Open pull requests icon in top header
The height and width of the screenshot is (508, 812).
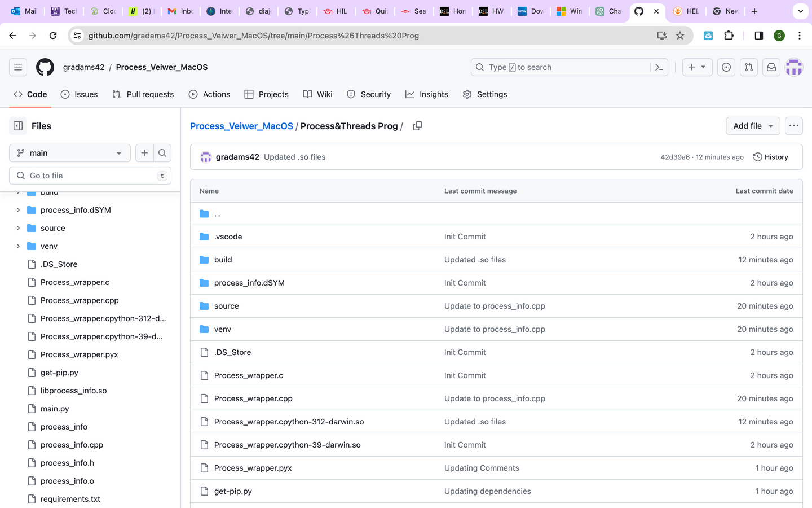(x=748, y=67)
